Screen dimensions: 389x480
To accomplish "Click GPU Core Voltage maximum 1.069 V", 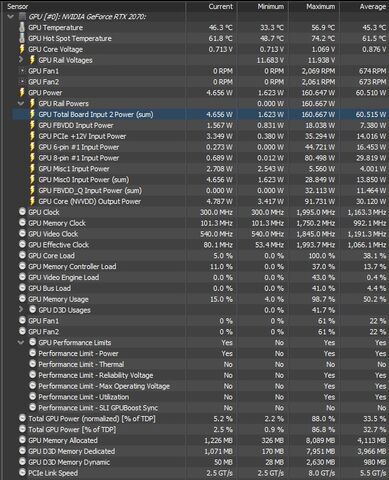I will click(322, 49).
